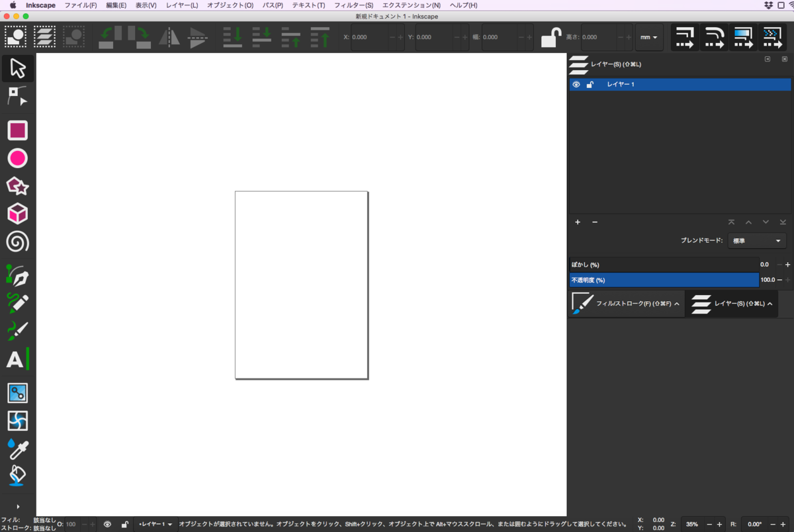794x532 pixels.
Task: Click the Deselect icon
Action: pos(73,37)
